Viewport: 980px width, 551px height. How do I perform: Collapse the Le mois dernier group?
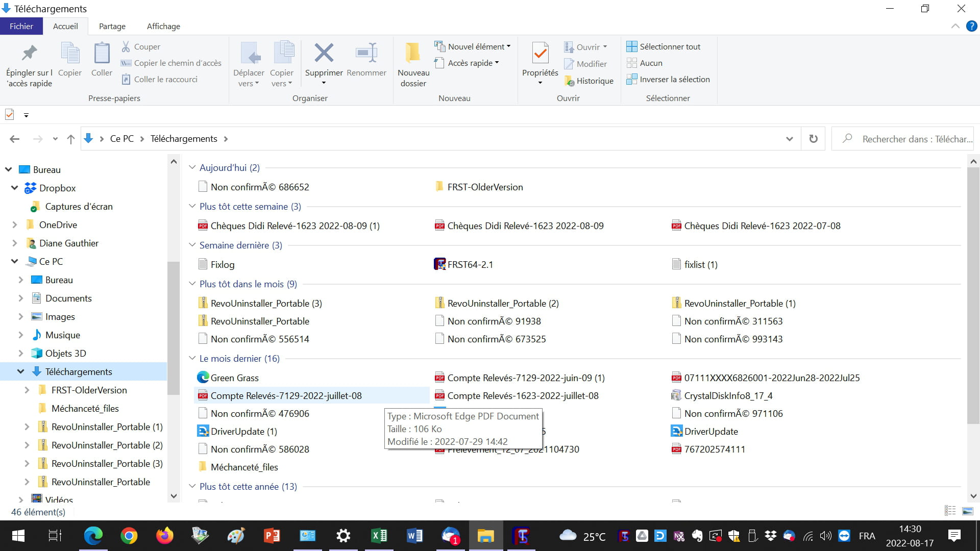192,358
